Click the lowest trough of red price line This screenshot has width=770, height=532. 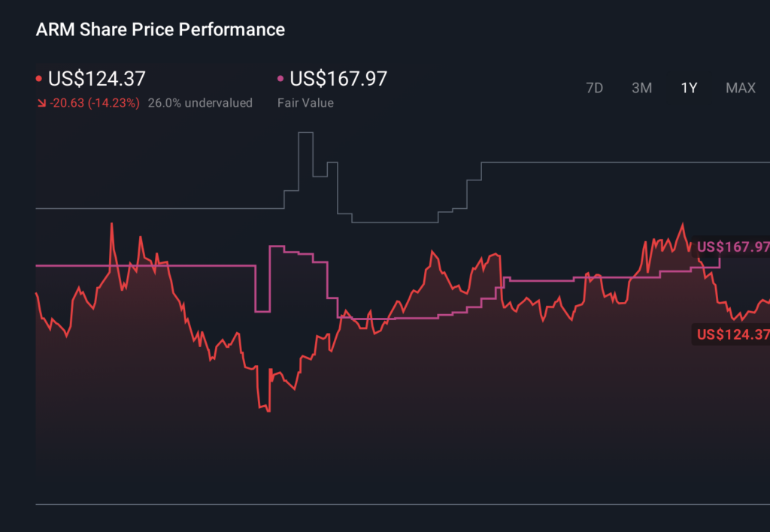pyautogui.click(x=268, y=410)
